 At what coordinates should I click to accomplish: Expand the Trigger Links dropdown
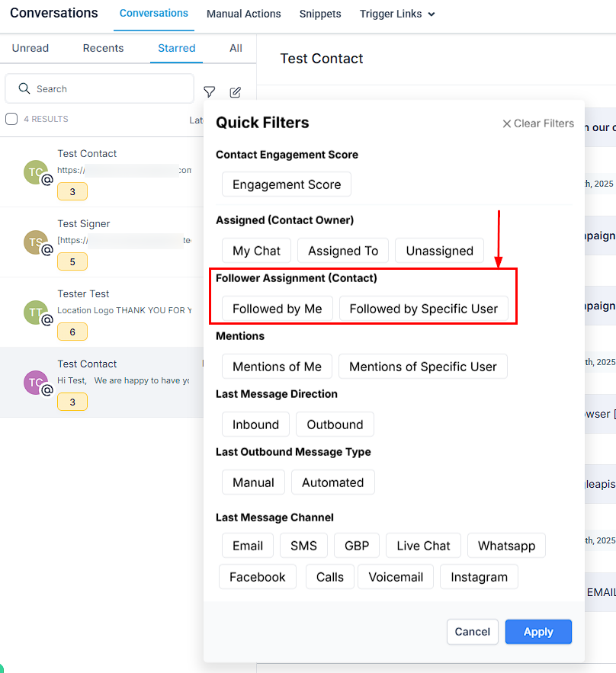[397, 14]
